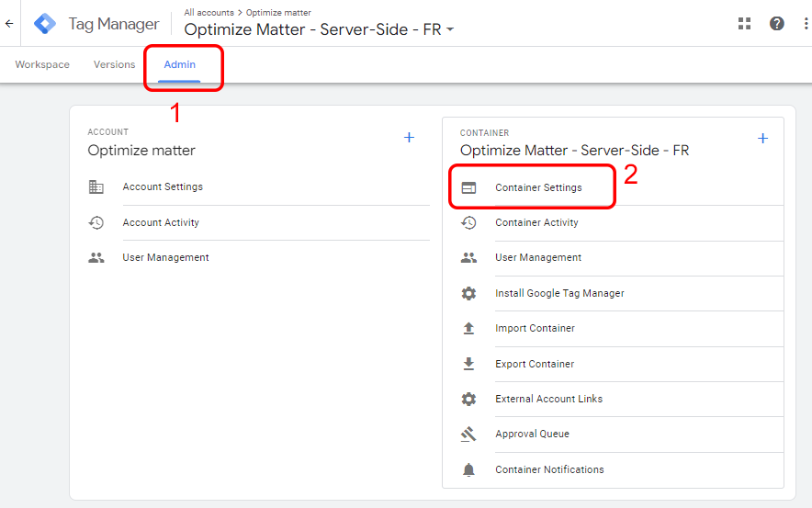
Task: Open account-level User Management
Action: [x=165, y=257]
